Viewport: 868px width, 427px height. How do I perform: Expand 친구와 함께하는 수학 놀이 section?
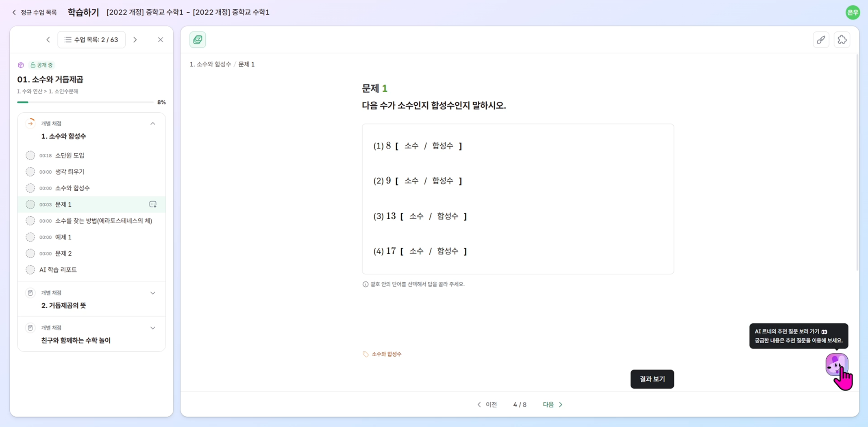click(153, 328)
